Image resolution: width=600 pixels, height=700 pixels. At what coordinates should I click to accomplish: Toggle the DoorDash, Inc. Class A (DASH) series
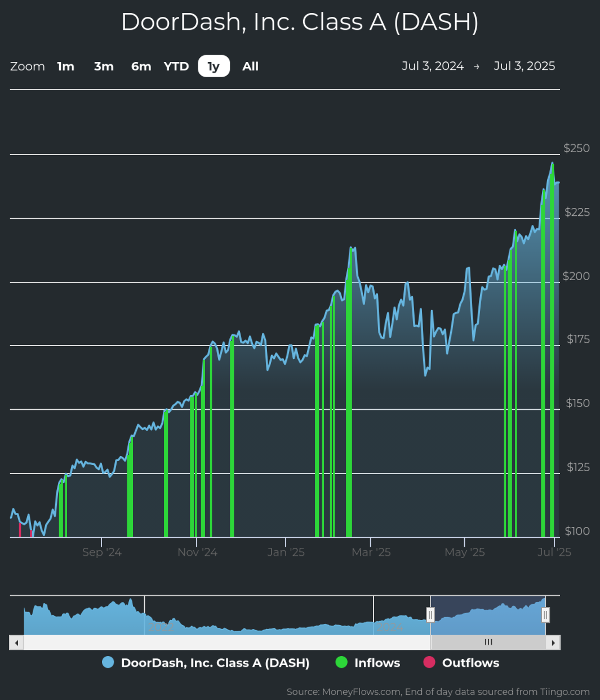tap(206, 663)
